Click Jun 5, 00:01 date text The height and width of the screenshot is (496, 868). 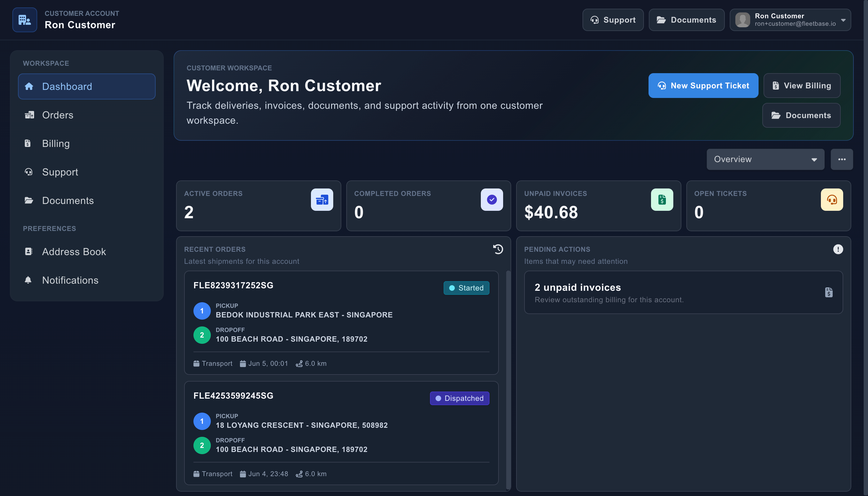(x=268, y=364)
